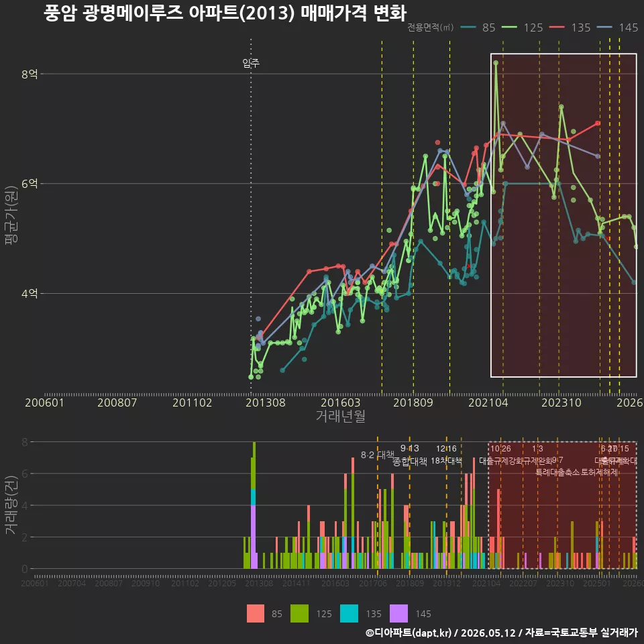
Task: Click the cyan 135 legend swatch
Action: 349,613
